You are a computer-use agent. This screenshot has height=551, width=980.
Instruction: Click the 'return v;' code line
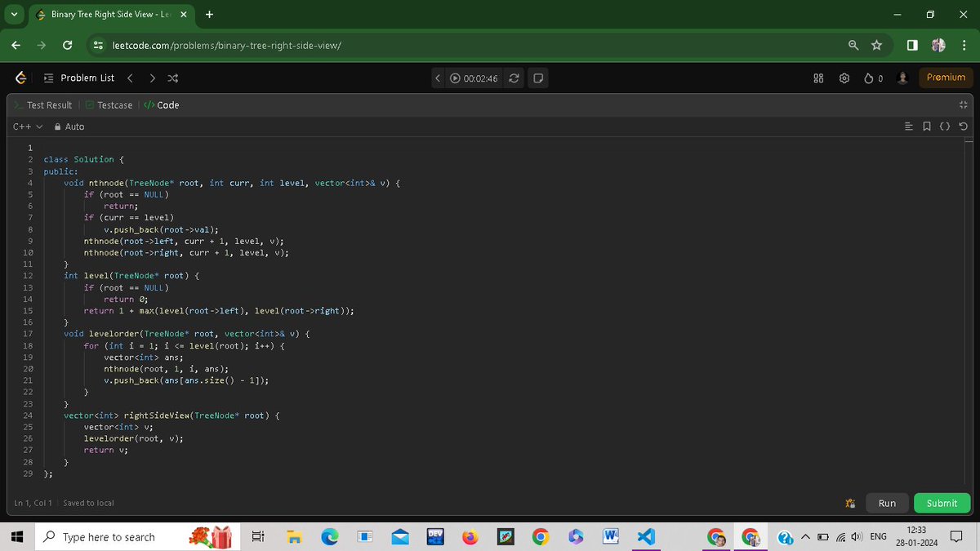106,451
